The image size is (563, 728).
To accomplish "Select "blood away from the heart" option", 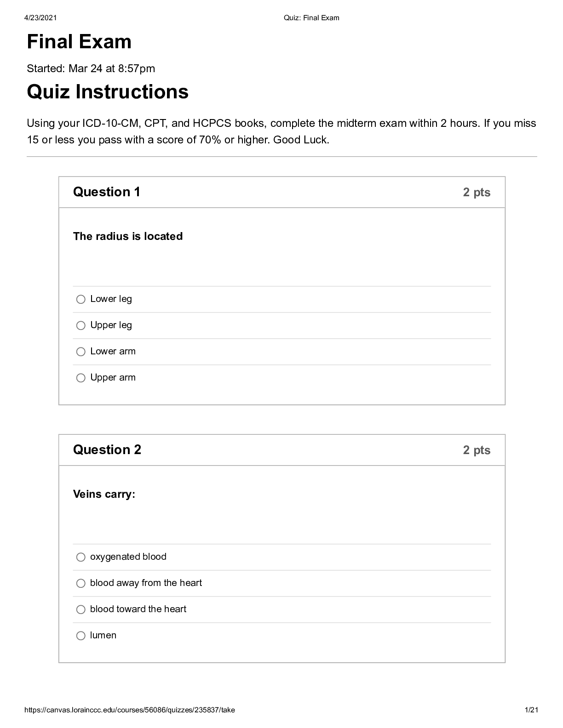I will 81,583.
